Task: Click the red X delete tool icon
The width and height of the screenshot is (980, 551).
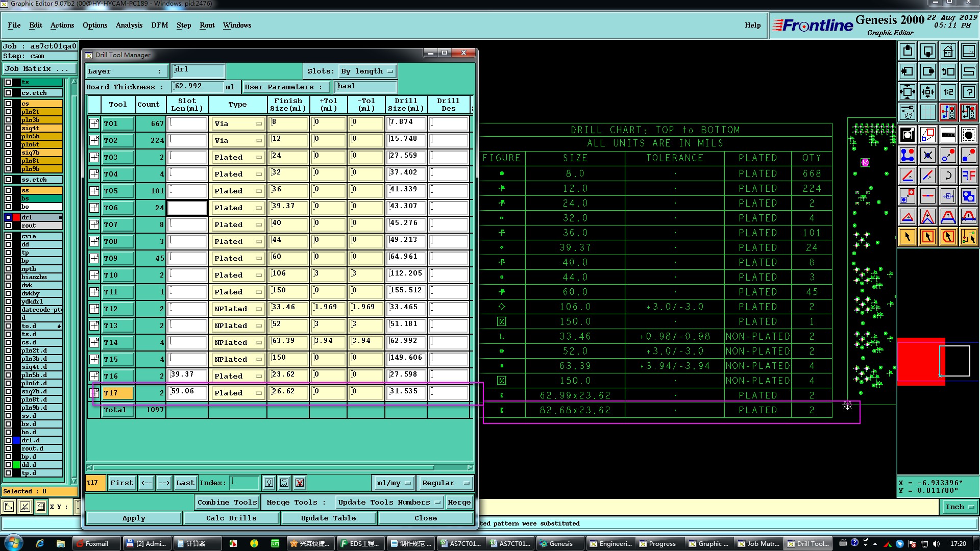Action: pos(300,483)
